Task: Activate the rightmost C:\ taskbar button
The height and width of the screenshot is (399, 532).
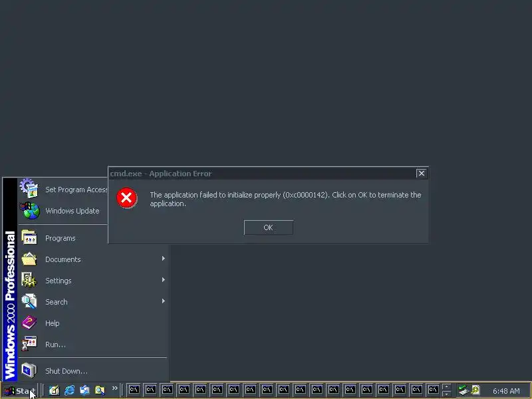Action: pyautogui.click(x=433, y=390)
